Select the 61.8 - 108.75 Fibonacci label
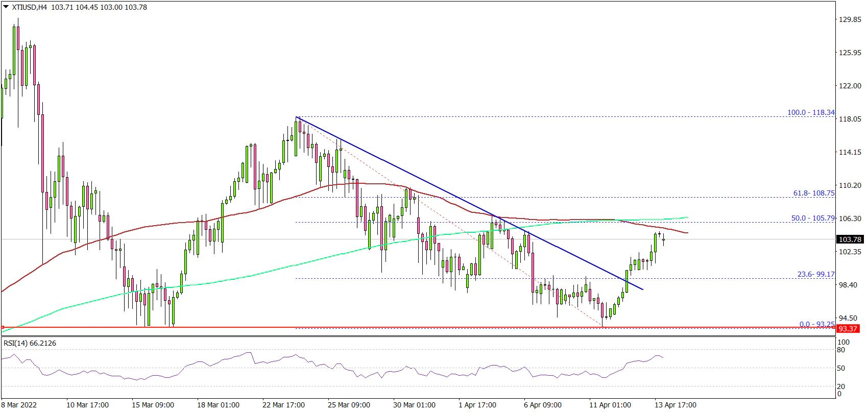Viewport: 868px width, 412px height. (813, 193)
